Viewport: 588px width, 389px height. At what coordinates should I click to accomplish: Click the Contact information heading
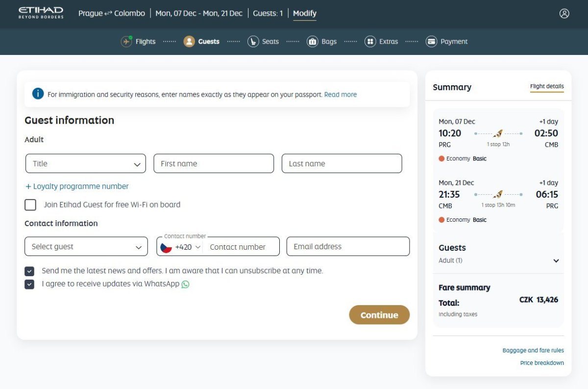61,223
